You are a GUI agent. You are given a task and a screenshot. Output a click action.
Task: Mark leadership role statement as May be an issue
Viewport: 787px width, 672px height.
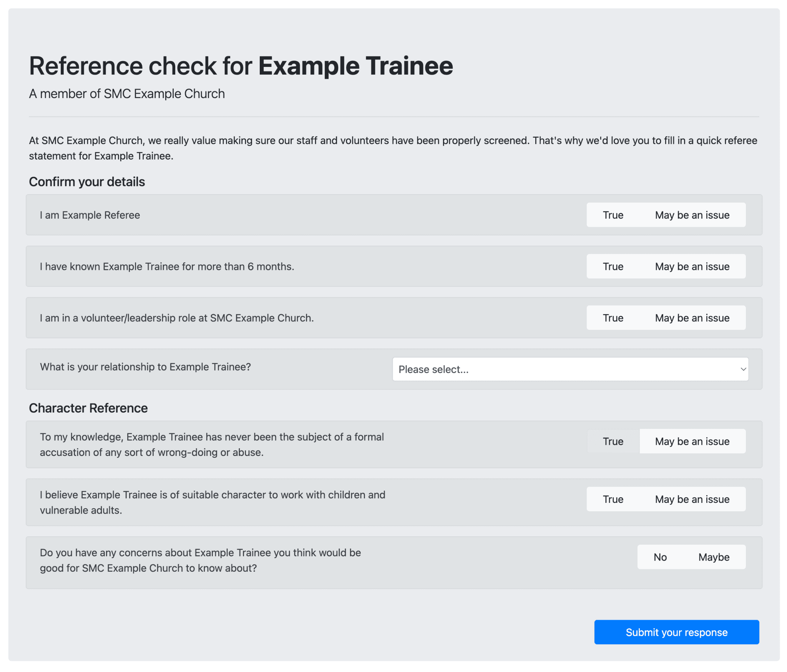click(x=692, y=318)
